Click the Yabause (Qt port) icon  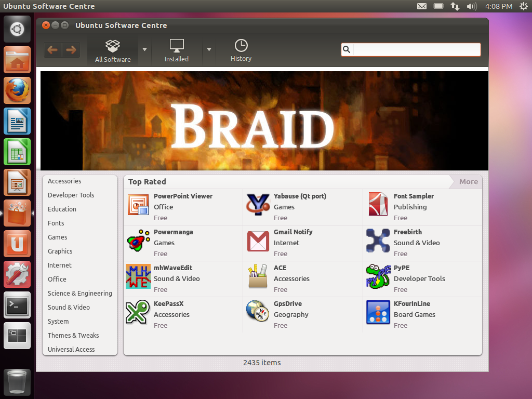(x=258, y=205)
